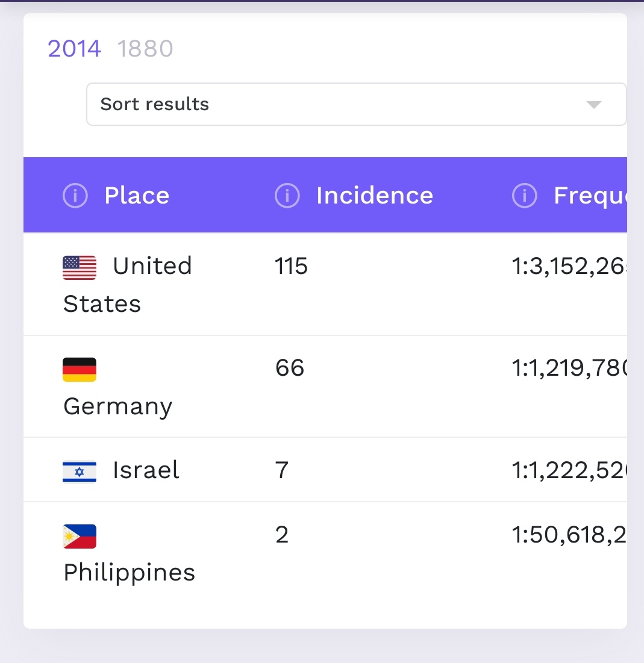This screenshot has height=663, width=644.
Task: Select incidence value 7
Action: pyautogui.click(x=282, y=470)
